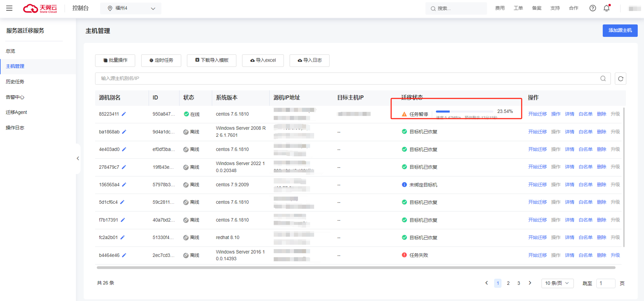644x301 pixels.
Task: Edit alias of host fc2a2b01
Action: coord(122,237)
